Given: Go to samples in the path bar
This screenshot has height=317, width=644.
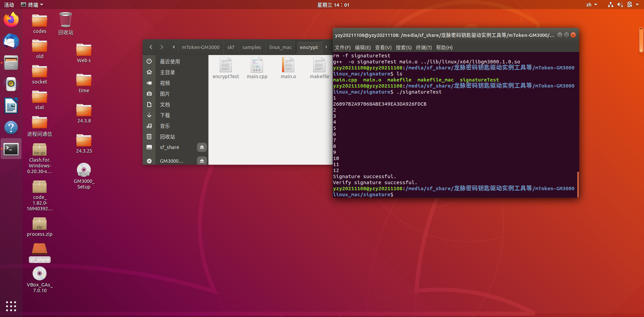Looking at the screenshot, I should (x=252, y=47).
